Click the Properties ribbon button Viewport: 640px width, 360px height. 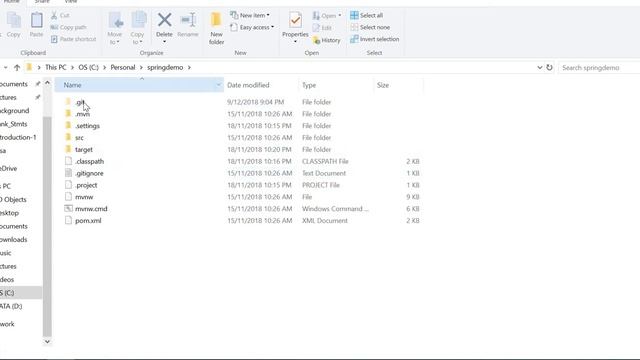pyautogui.click(x=295, y=28)
